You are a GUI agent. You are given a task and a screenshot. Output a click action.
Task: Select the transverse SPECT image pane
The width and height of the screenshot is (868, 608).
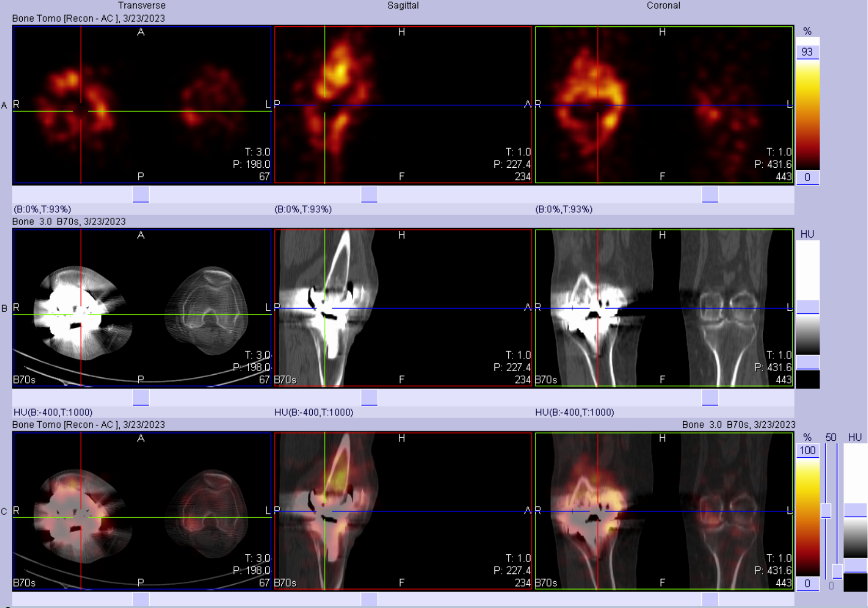[141, 105]
